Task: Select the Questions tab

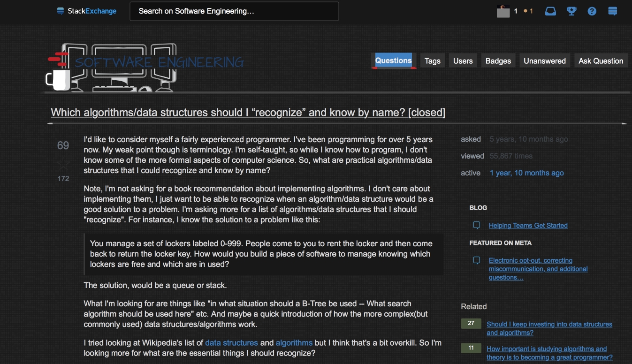Action: pos(393,61)
